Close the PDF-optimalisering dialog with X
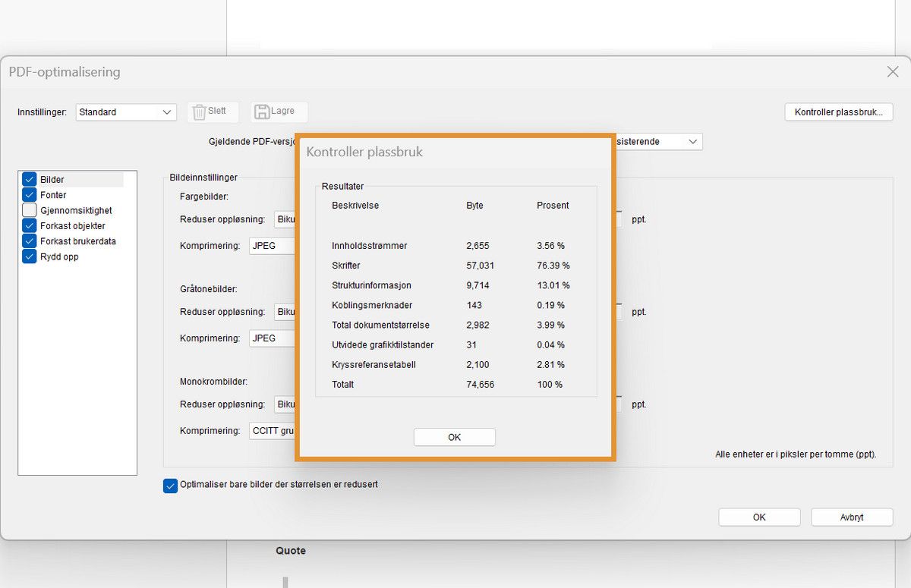Screen dimensions: 911x588 [893, 71]
